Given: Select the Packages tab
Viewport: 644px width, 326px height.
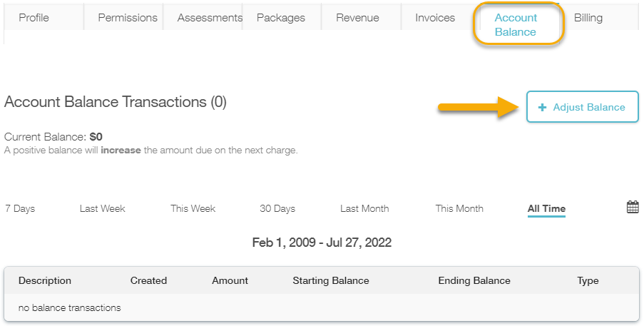Looking at the screenshot, I should [281, 18].
